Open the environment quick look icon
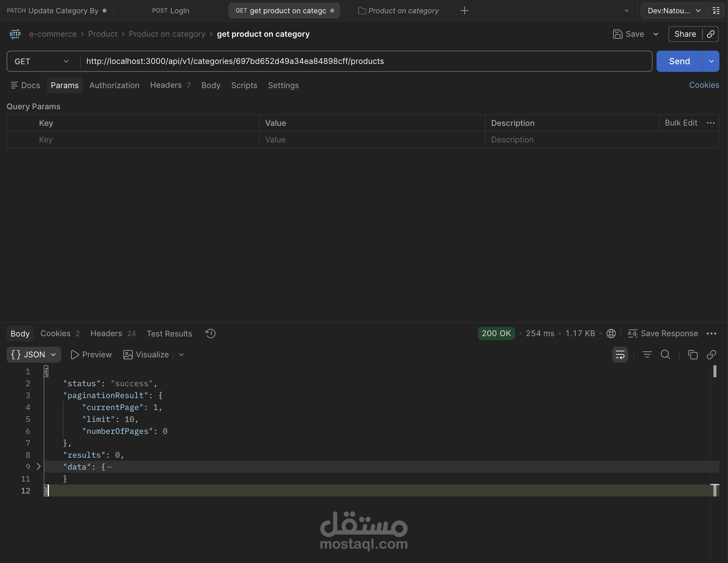 click(x=716, y=11)
